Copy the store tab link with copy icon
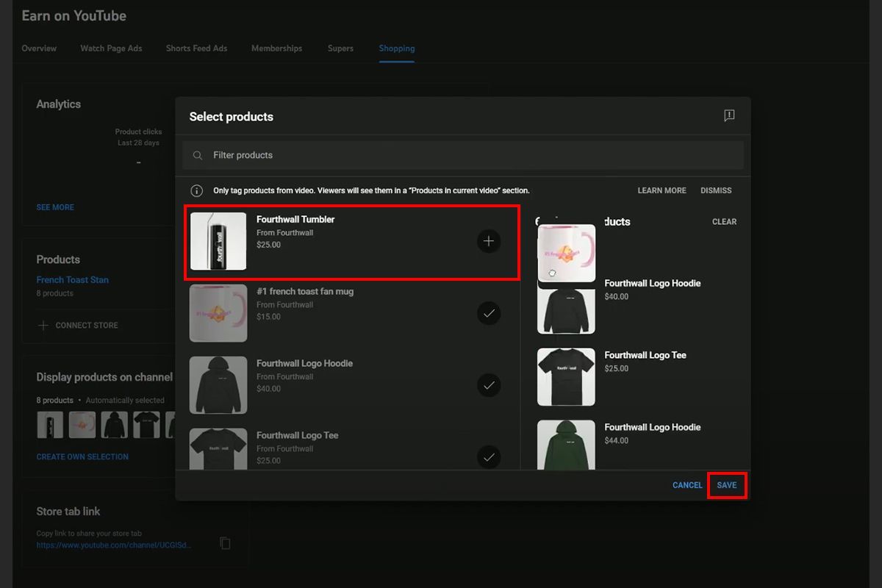Viewport: 882px width, 588px height. 225,543
